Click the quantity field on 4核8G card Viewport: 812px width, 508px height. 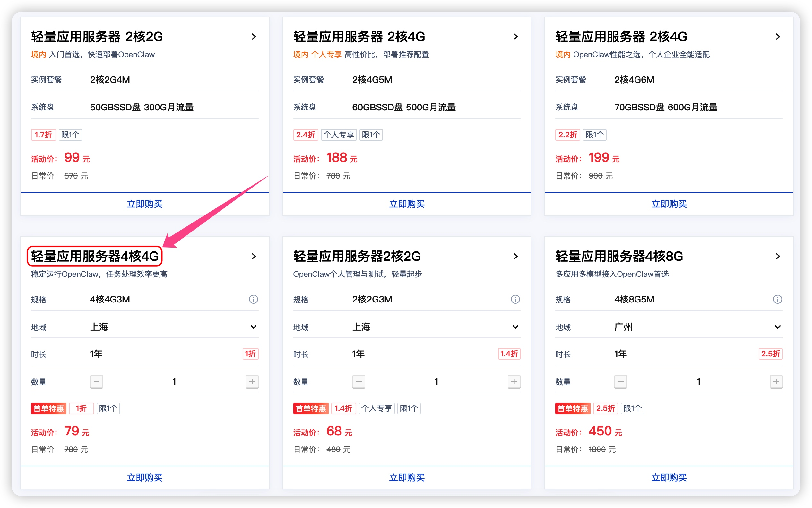(x=698, y=381)
